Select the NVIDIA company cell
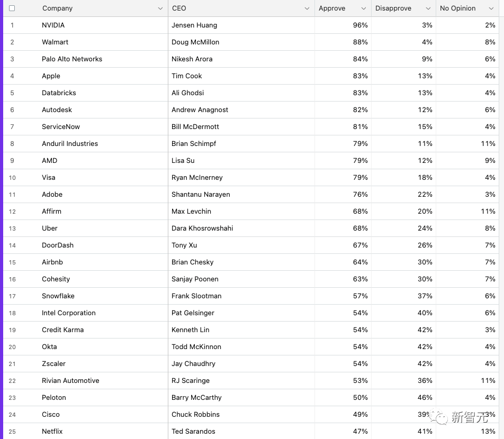 (53, 25)
